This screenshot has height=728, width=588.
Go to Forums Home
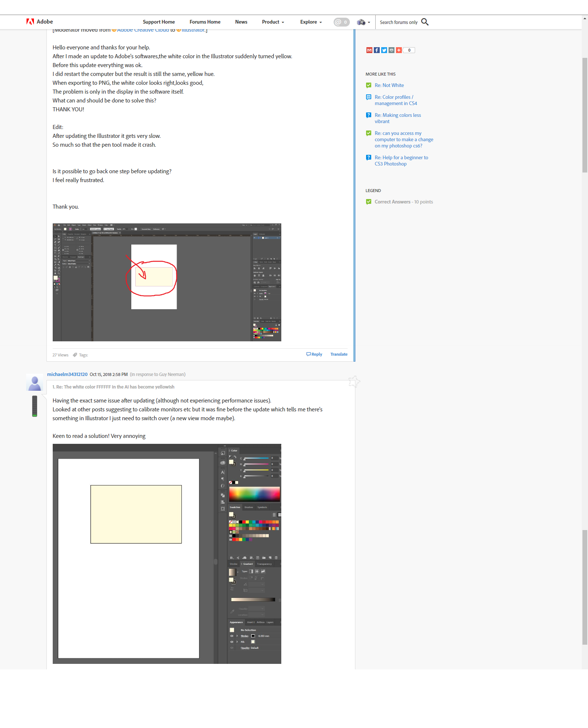[x=205, y=22]
